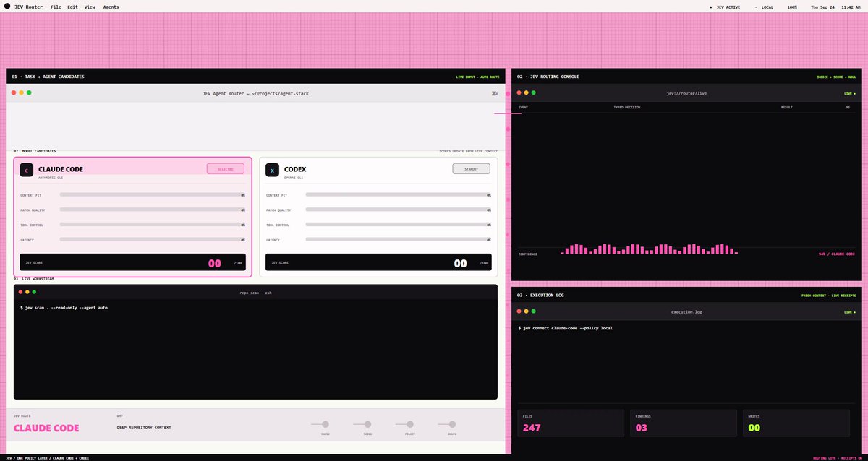Open the File menu
The width and height of the screenshot is (868, 461).
[56, 7]
